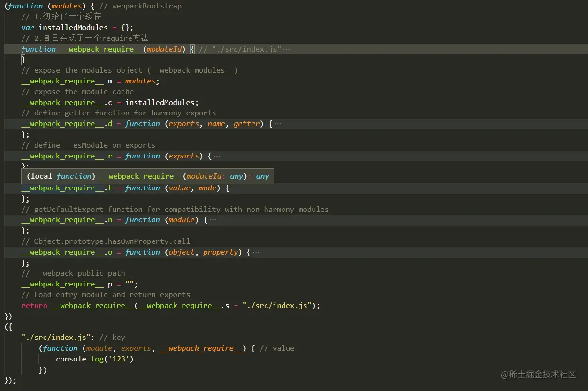
Task: Select the return keyword near the bottom
Action: [x=34, y=305]
